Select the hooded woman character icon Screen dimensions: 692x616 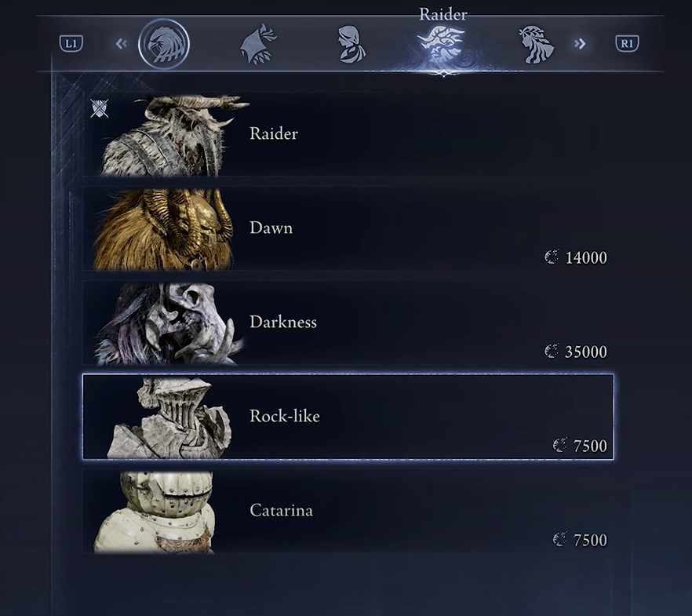coord(351,44)
